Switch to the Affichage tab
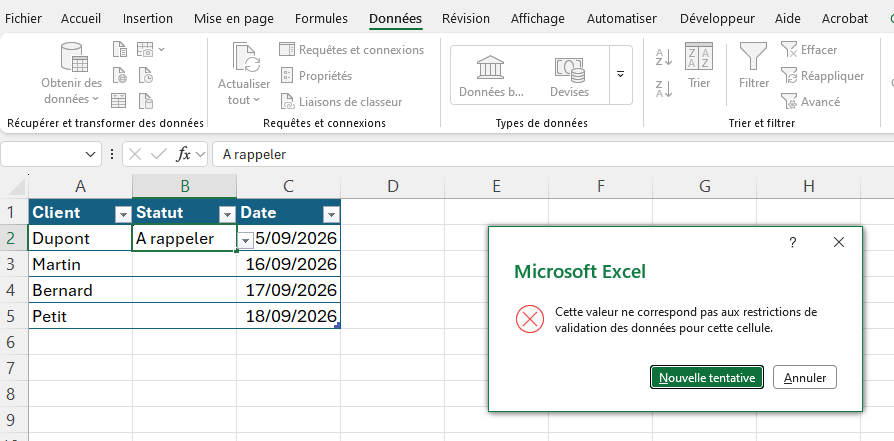 pyautogui.click(x=538, y=18)
